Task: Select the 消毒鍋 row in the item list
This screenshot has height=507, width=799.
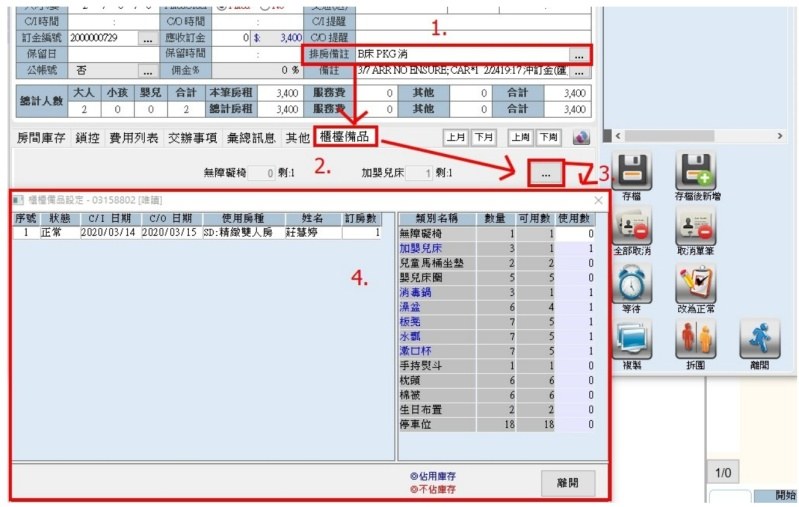Action: [x=496, y=292]
